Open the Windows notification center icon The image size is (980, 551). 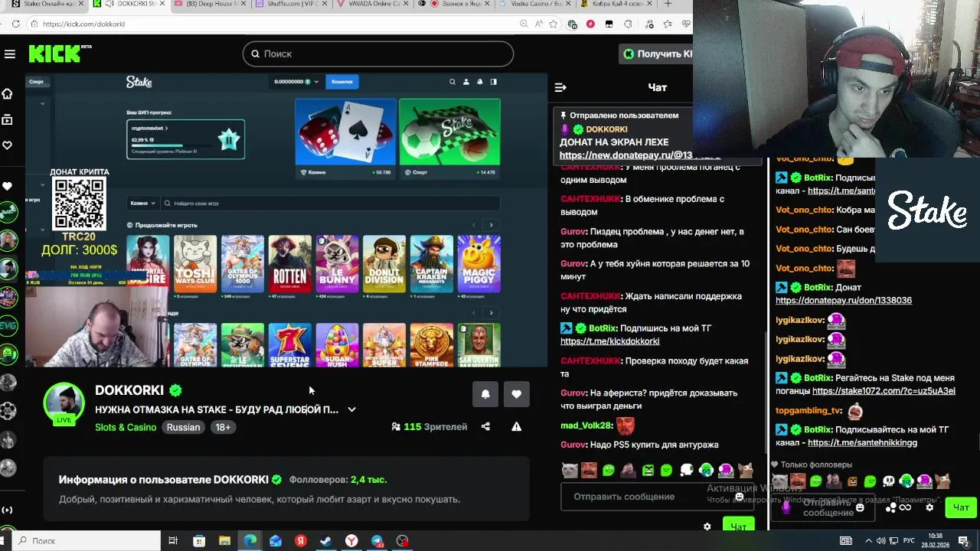coord(964,541)
